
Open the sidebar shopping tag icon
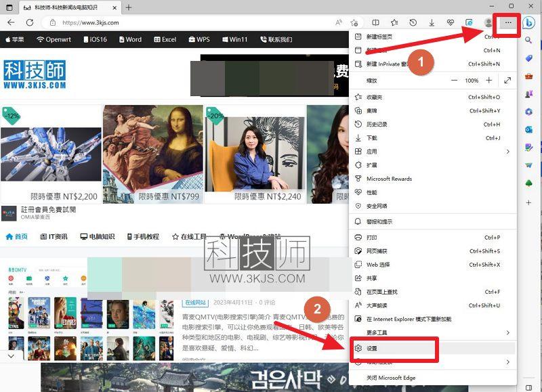click(528, 58)
